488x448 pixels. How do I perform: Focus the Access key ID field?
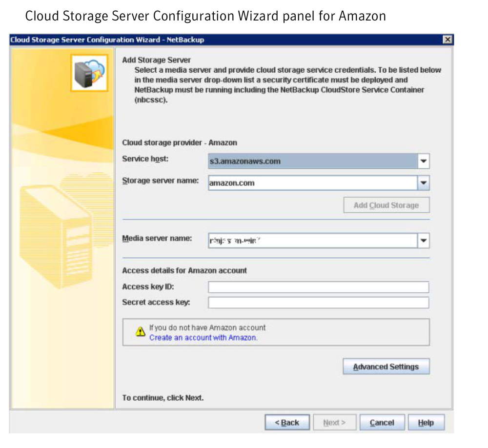tap(318, 287)
